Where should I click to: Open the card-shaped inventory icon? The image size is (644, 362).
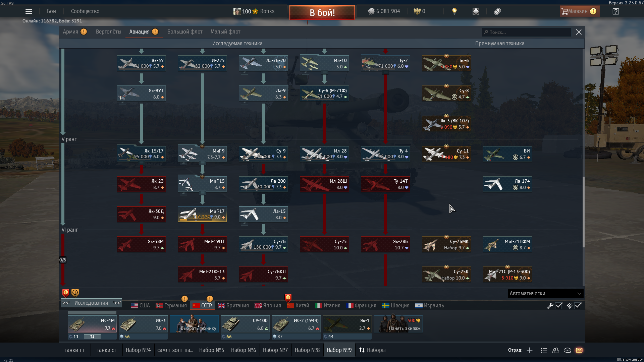pyautogui.click(x=476, y=11)
